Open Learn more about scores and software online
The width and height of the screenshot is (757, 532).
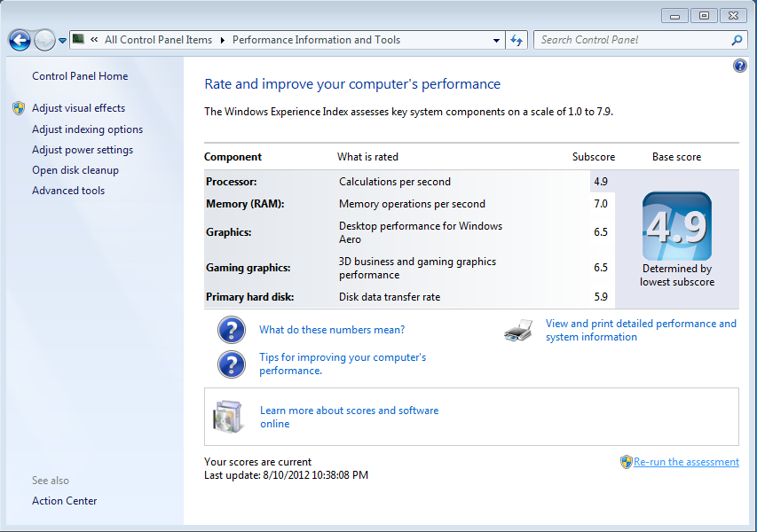[x=350, y=418]
